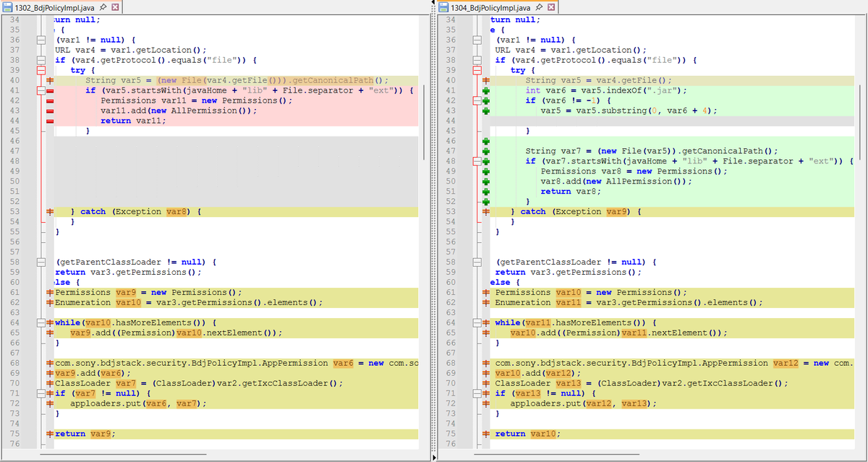The height and width of the screenshot is (462, 868).
Task: Collapse fold at line 38 in left pane
Action: coord(41,60)
